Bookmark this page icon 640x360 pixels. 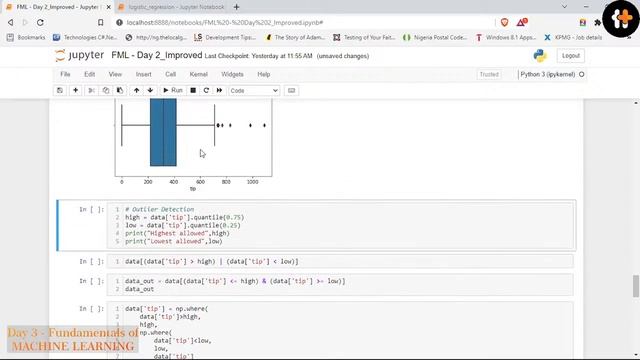[100, 22]
